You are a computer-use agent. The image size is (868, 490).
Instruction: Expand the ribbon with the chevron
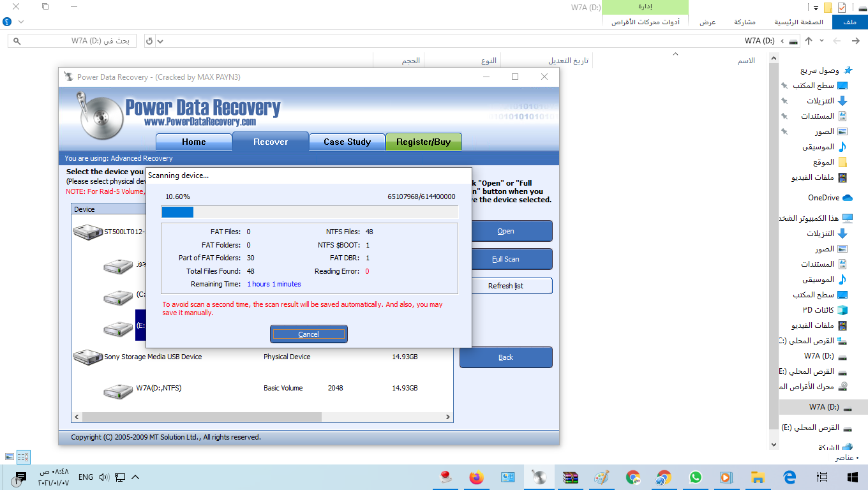click(21, 22)
